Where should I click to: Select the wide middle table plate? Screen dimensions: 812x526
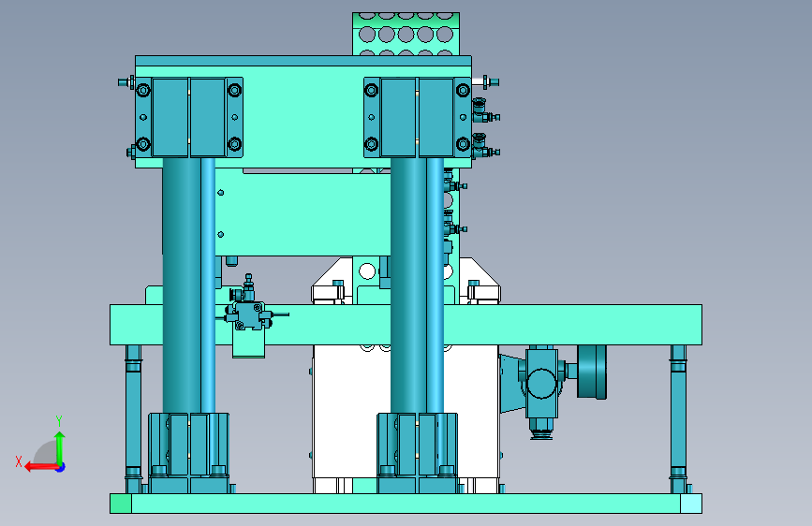point(406,325)
